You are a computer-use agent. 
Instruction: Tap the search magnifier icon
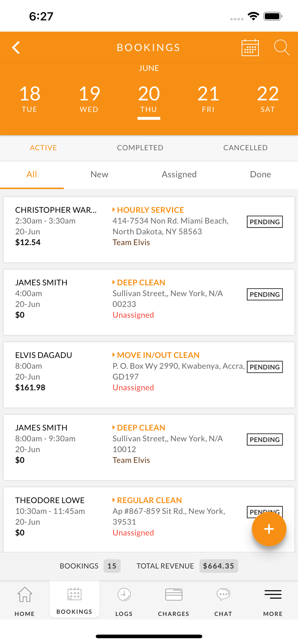(281, 48)
